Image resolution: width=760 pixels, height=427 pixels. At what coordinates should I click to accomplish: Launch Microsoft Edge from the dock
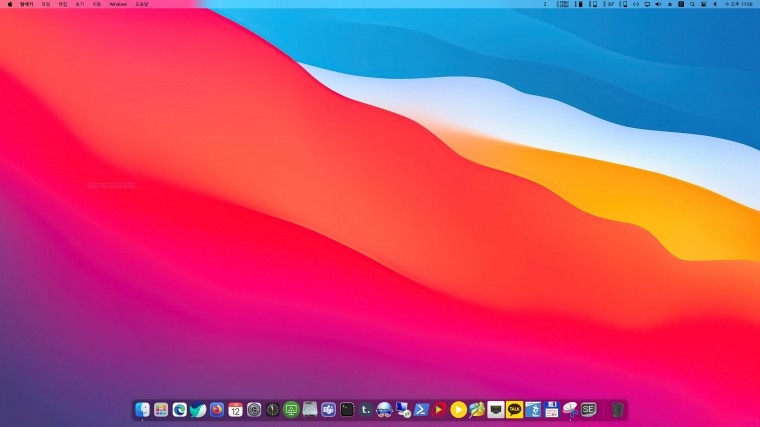[179, 410]
